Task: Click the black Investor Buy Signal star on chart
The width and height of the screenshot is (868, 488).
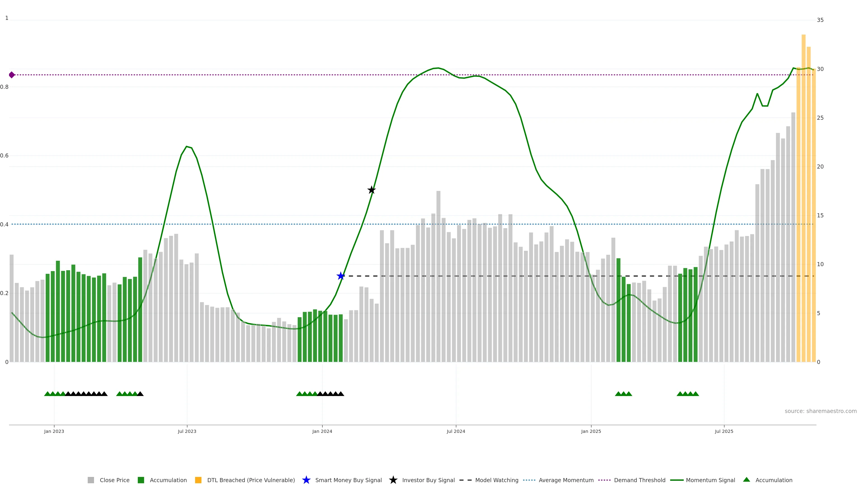Action: tap(371, 190)
